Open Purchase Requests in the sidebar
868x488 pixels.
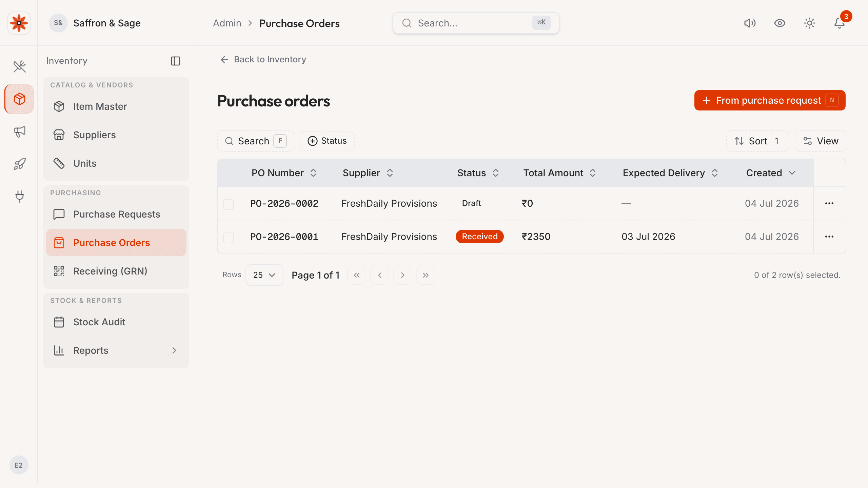tap(116, 214)
